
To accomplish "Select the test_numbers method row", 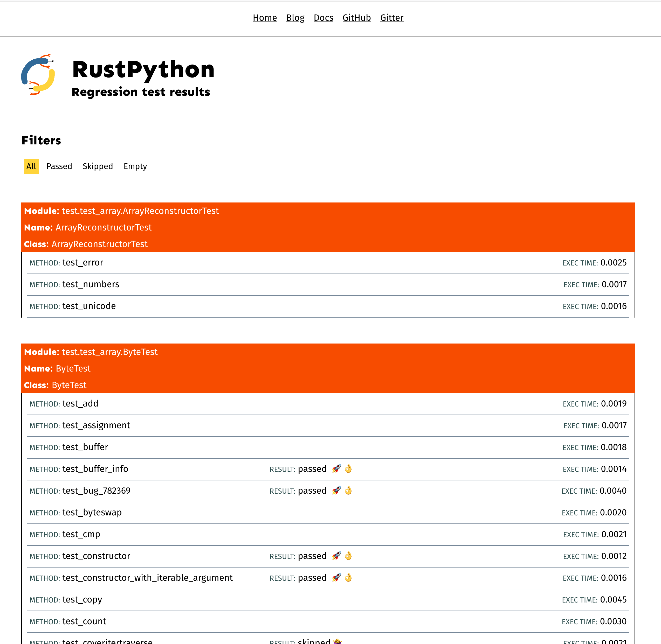I will (328, 284).
